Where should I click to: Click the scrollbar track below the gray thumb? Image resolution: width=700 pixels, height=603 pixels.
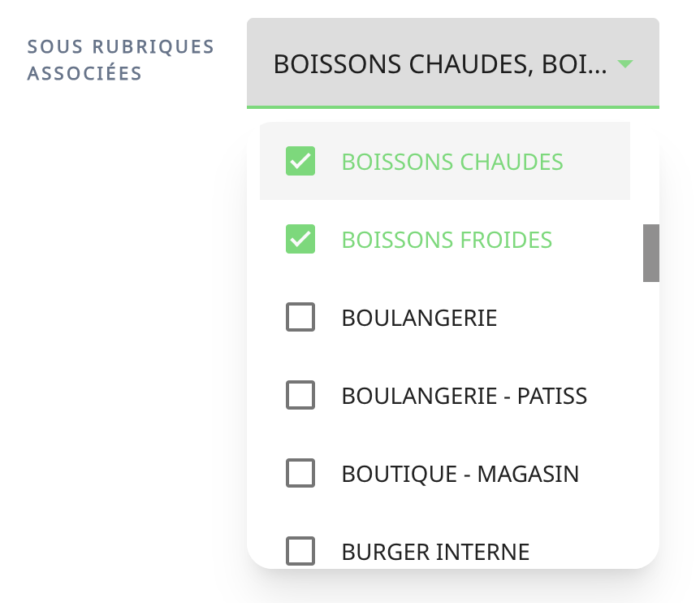[650, 406]
